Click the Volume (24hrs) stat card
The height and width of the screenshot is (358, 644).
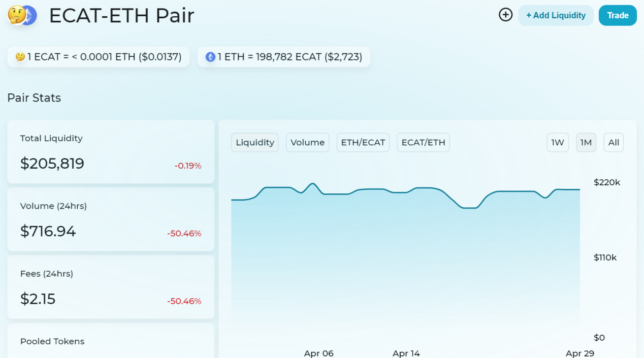point(111,219)
